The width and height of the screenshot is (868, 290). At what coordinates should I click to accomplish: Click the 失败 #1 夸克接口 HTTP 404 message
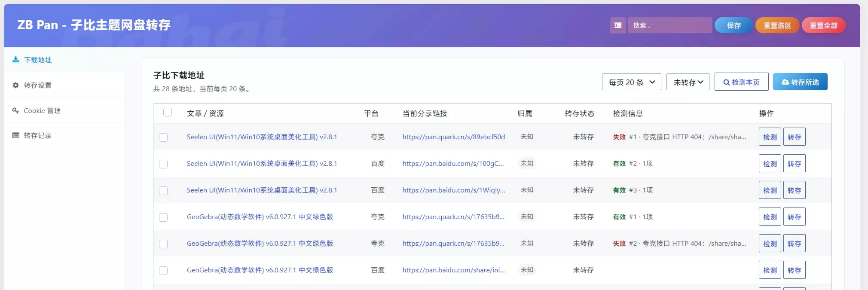pos(679,137)
